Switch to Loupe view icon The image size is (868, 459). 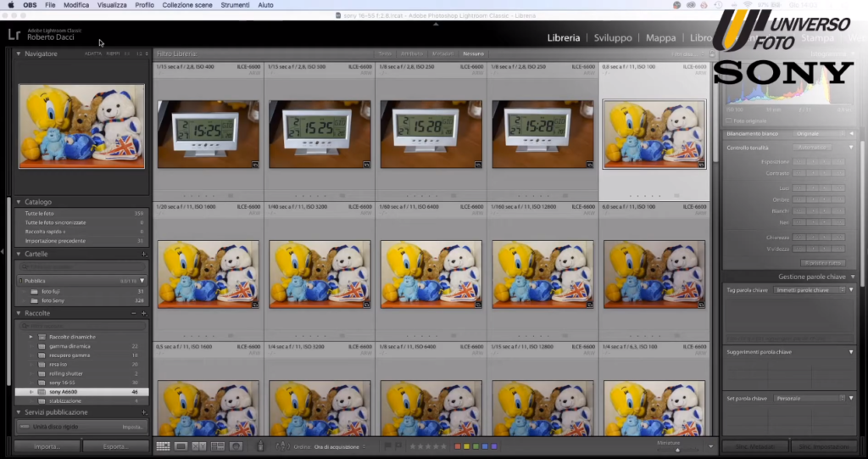pyautogui.click(x=181, y=446)
